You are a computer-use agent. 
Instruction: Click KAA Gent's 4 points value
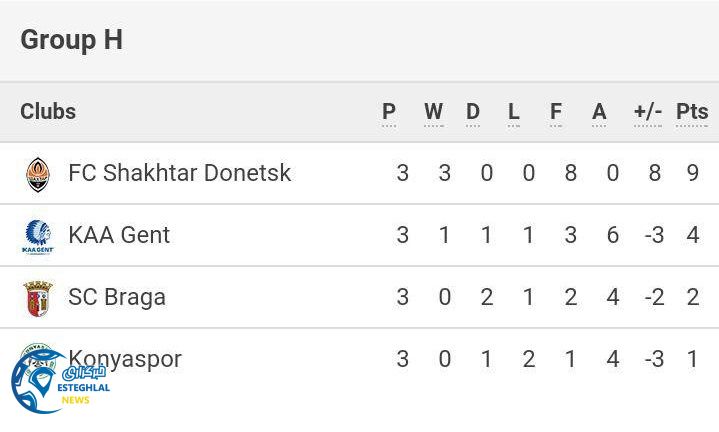coord(692,235)
